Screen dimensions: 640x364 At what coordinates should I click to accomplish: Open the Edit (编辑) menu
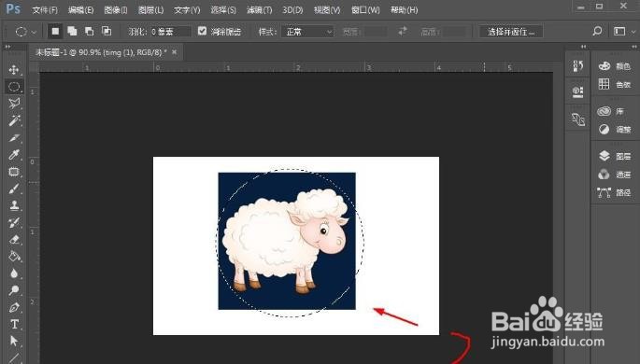pos(80,9)
